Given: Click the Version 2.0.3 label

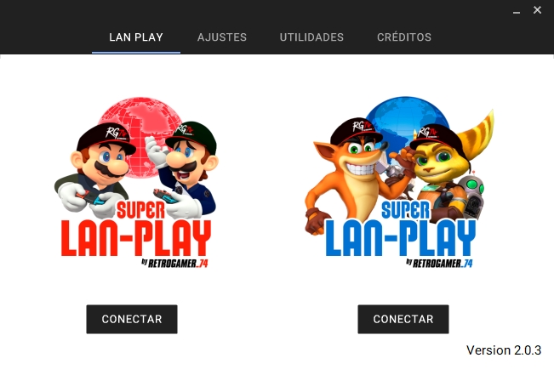Looking at the screenshot, I should coord(504,350).
